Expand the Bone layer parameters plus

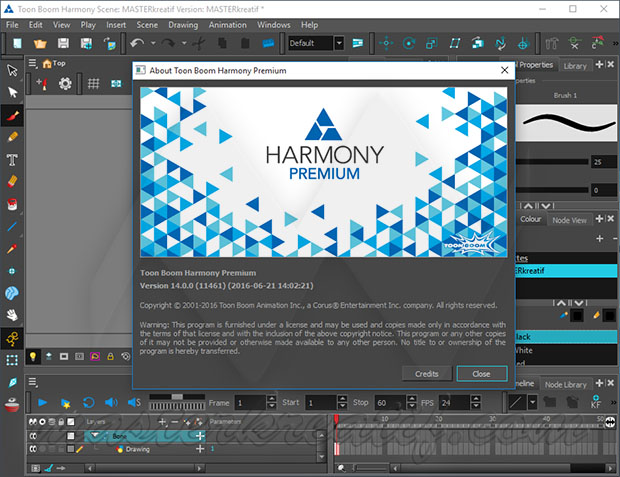click(200, 436)
